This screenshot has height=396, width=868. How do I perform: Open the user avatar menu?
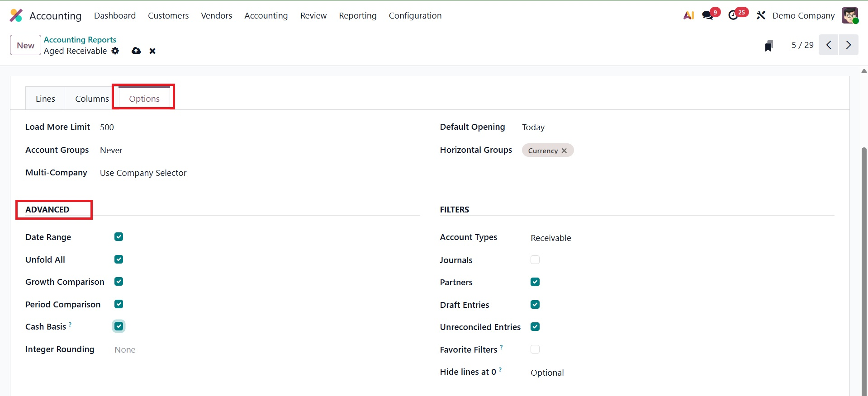pyautogui.click(x=850, y=15)
